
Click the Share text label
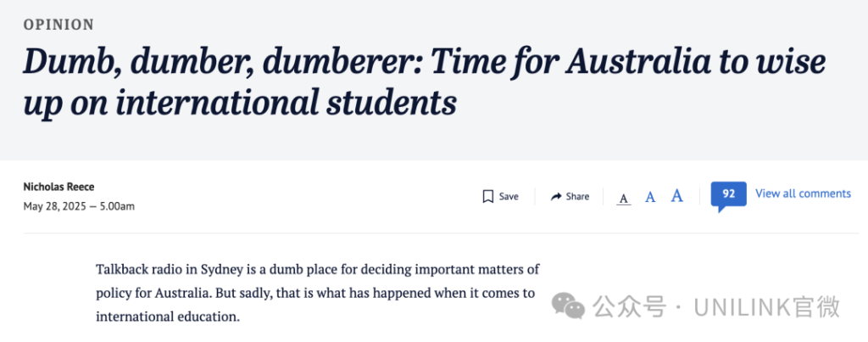pyautogui.click(x=577, y=197)
